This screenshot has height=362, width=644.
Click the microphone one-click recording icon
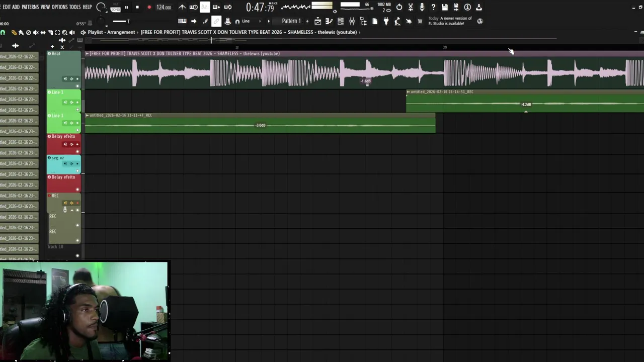click(422, 7)
